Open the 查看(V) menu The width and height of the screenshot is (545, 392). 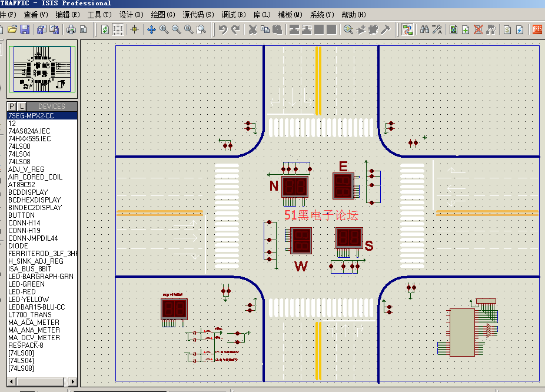[x=36, y=15]
